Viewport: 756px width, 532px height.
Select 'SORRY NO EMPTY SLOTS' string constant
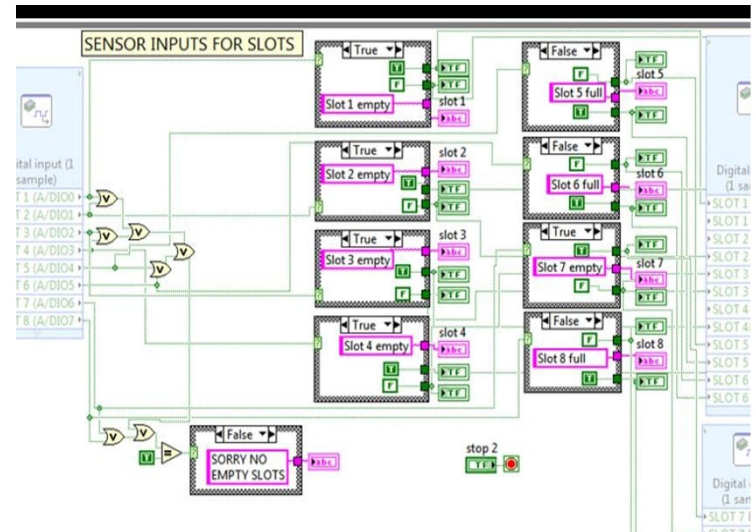pyautogui.click(x=248, y=467)
